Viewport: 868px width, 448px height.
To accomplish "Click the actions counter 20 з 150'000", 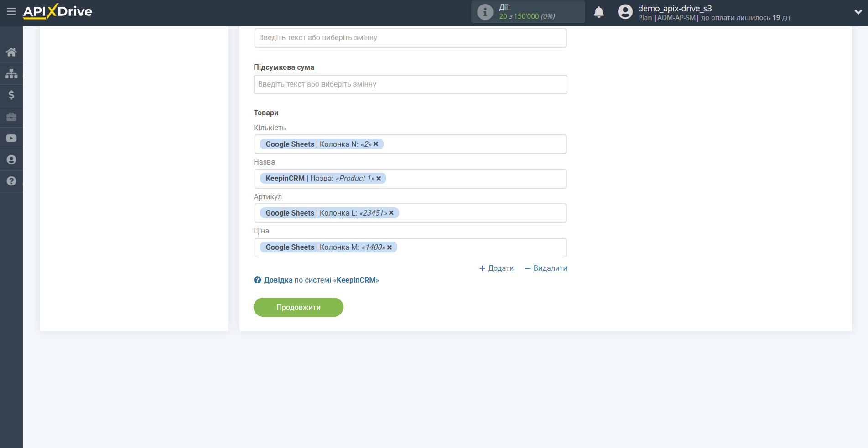I will [x=527, y=16].
